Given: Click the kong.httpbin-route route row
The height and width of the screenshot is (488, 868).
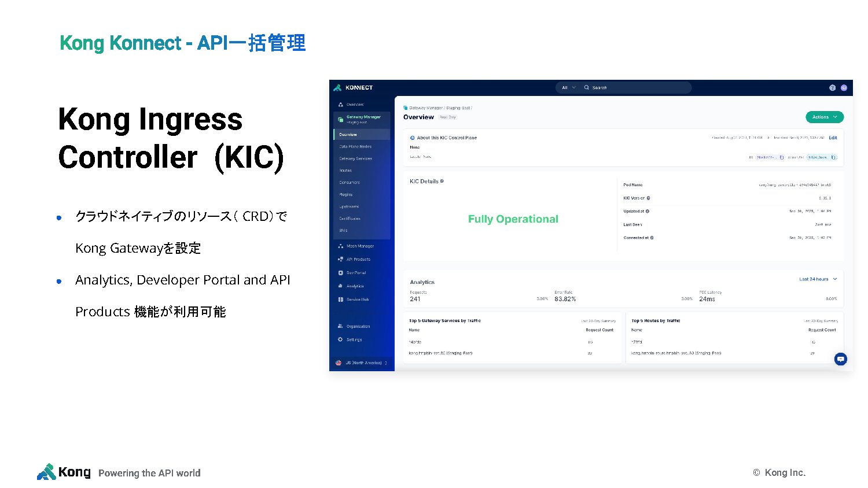Looking at the screenshot, I should [734, 353].
